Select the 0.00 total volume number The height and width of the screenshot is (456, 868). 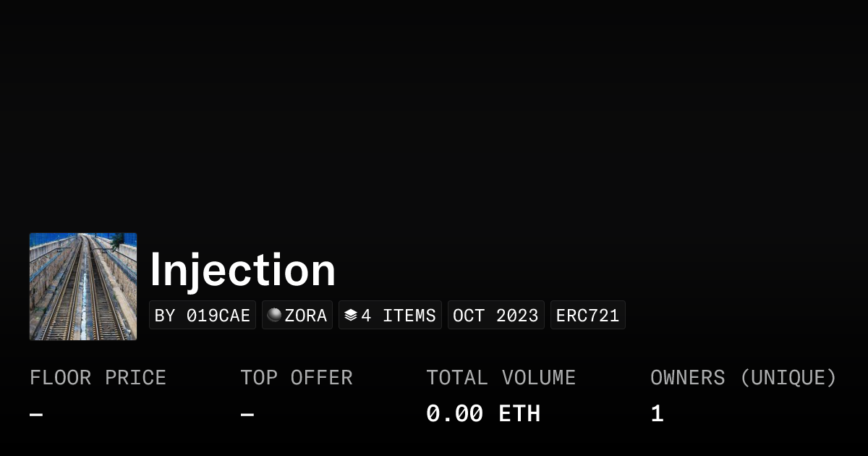point(454,414)
